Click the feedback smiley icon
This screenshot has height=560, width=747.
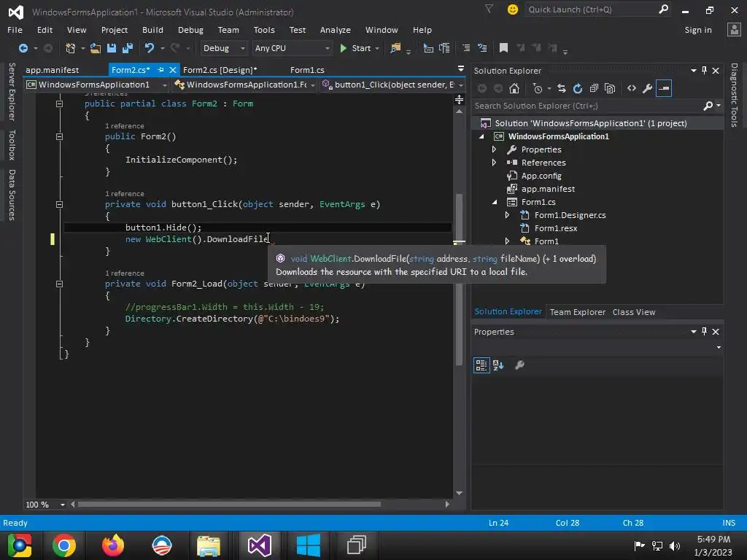513,9
